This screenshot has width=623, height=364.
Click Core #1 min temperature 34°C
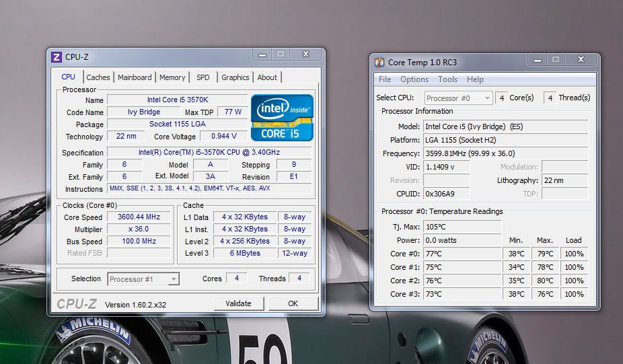pyautogui.click(x=517, y=267)
